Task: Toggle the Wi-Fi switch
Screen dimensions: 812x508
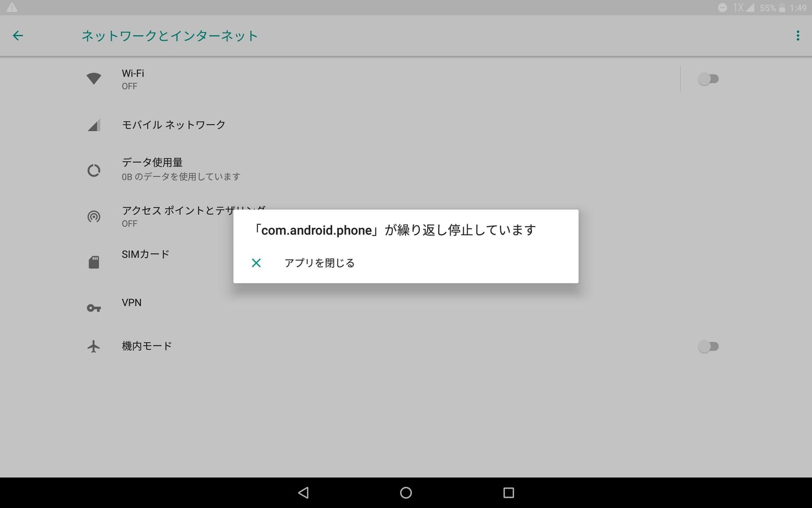Action: pos(708,79)
